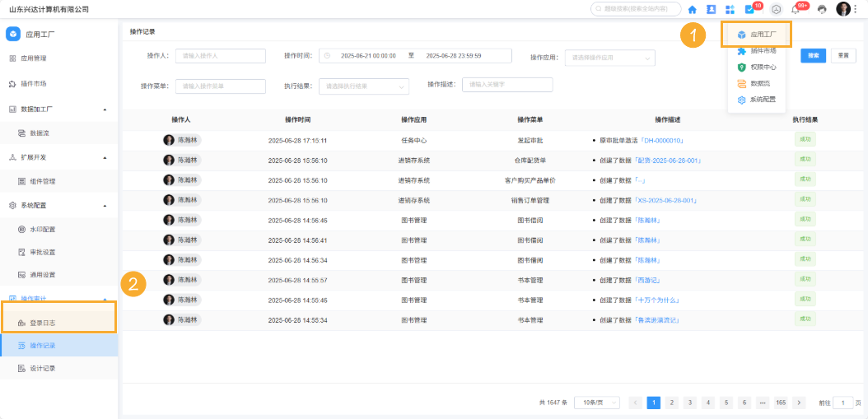Image resolution: width=868 pixels, height=419 pixels.
Task: Click the 发起审批 cell
Action: coord(530,141)
